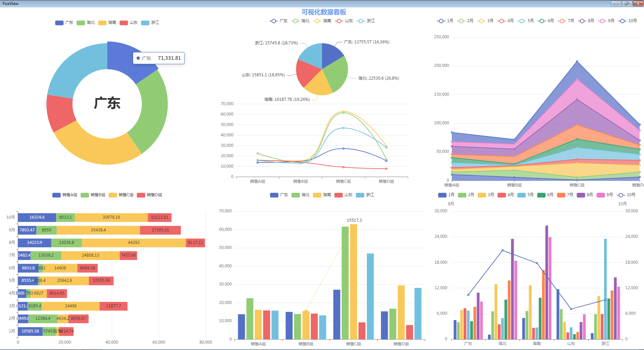Image resolution: width=644 pixels, height=350 pixels.
Task: Toggle 8月 legend swatch in bottom-right chart
Action: click(x=581, y=195)
